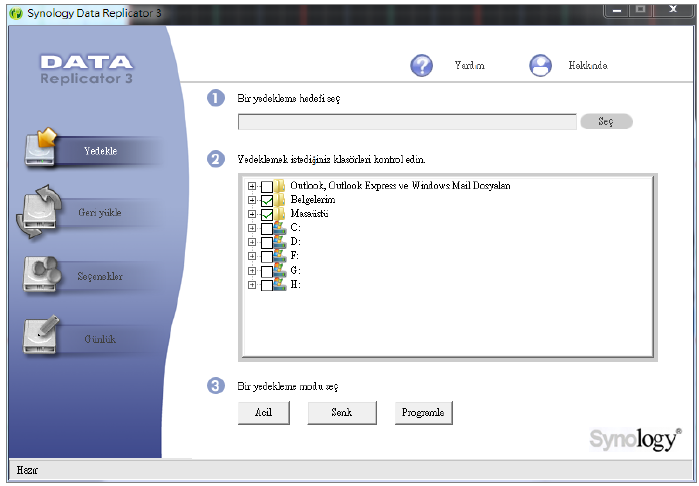Open the Günlük log icon
Image resolution: width=699 pixels, height=486 pixels.
[x=42, y=338]
